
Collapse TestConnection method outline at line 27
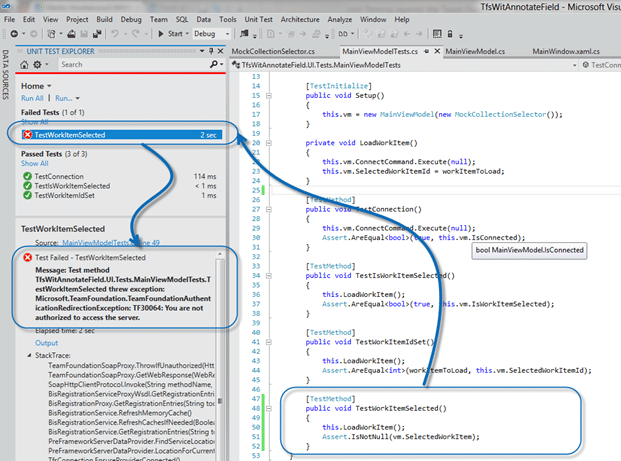point(269,209)
